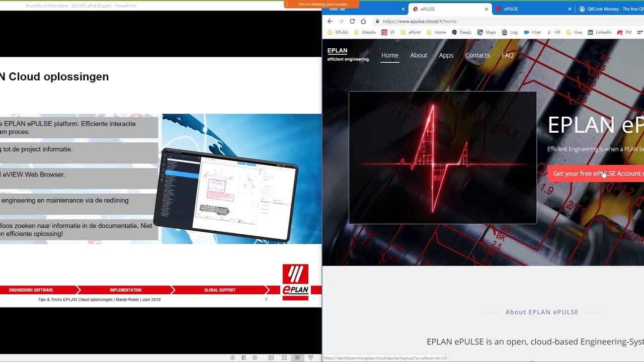Open the Mendix bookmark folder
644x362 pixels.
[x=365, y=32]
